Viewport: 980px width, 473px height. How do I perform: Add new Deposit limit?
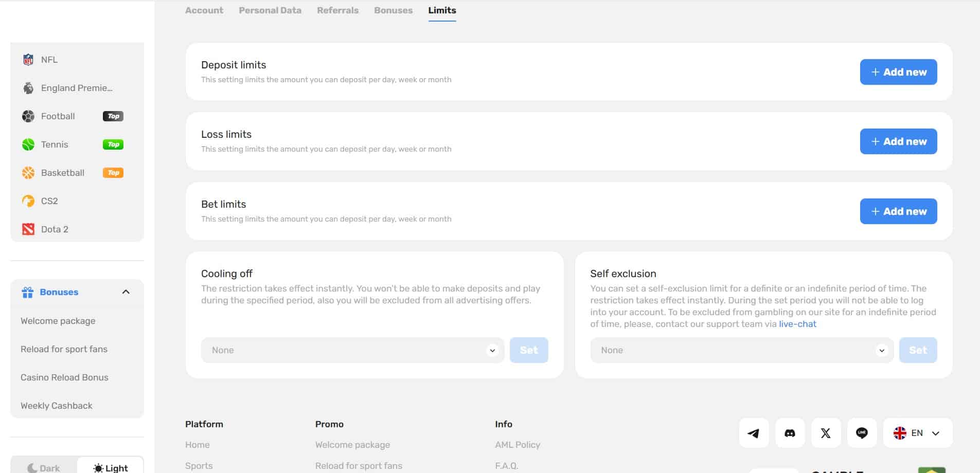click(898, 72)
